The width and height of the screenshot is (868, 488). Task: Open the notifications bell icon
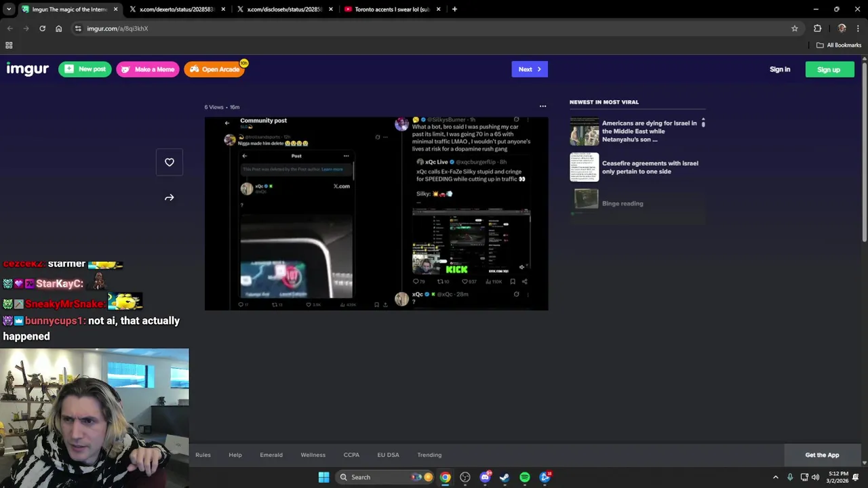tap(856, 477)
